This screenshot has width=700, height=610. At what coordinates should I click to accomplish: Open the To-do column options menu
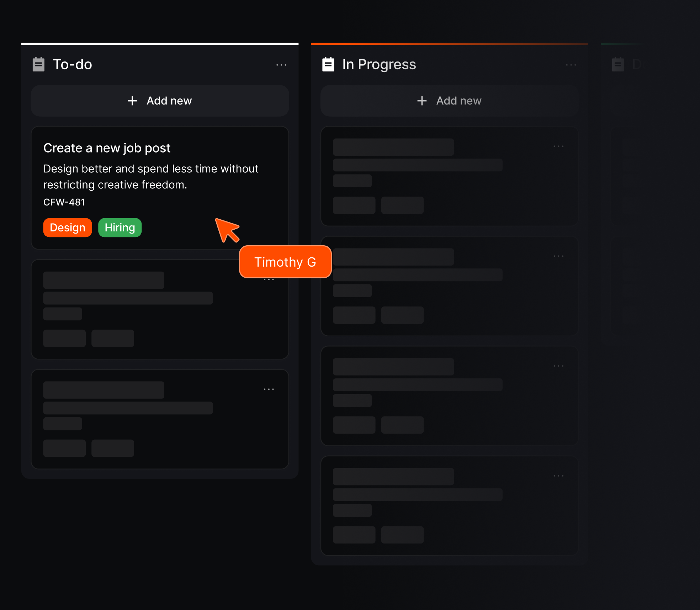[x=281, y=65]
